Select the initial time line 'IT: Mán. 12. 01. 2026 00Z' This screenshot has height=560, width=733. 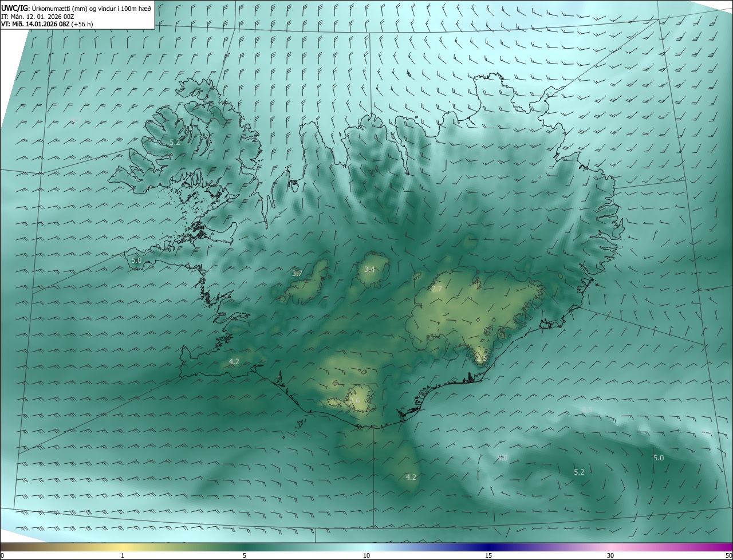coord(37,16)
